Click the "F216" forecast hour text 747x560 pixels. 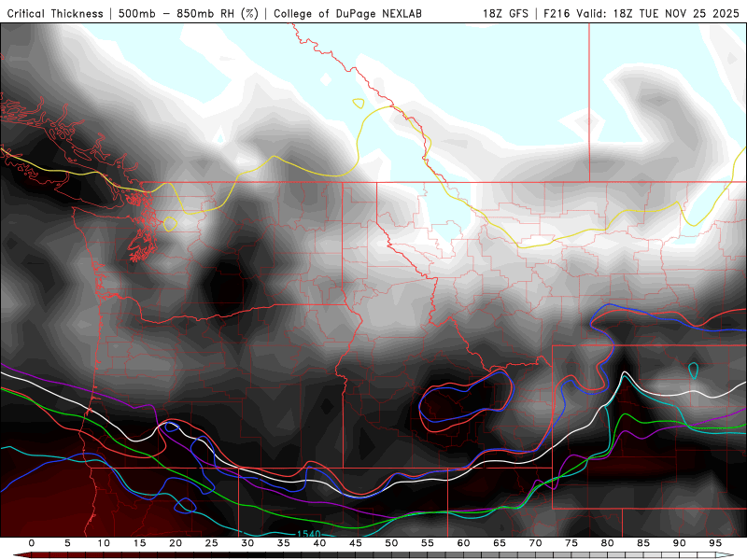557,13
